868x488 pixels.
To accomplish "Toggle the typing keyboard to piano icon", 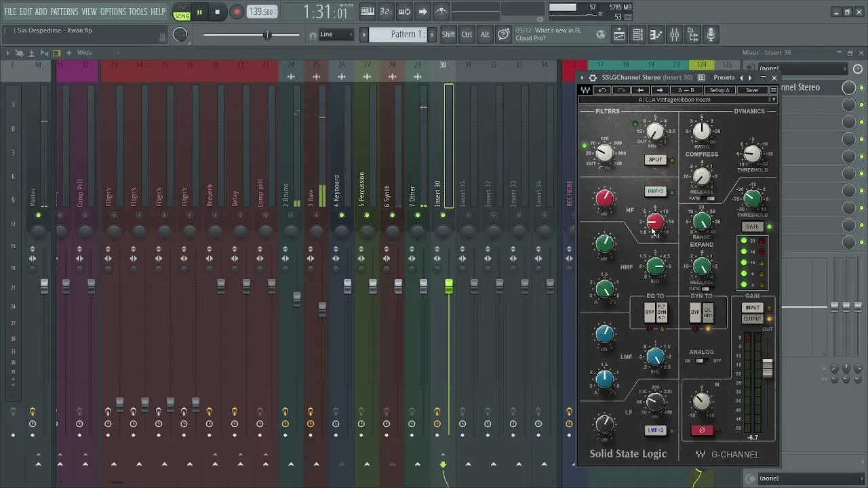I will pos(368,12).
